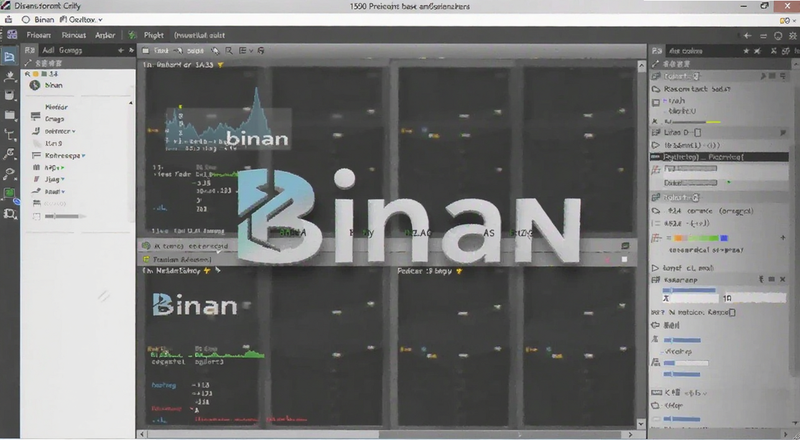Viewport: 800px width, 440px height.
Task: Click the up arrow of center vertical scrollbar
Action: click(641, 65)
